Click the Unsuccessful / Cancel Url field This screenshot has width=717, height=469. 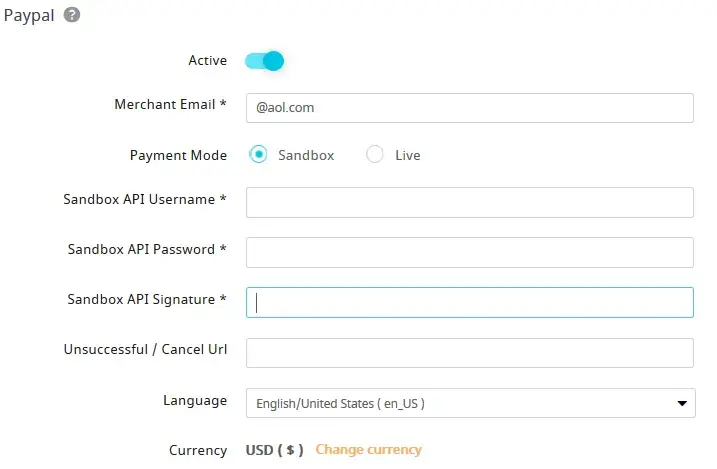(469, 353)
